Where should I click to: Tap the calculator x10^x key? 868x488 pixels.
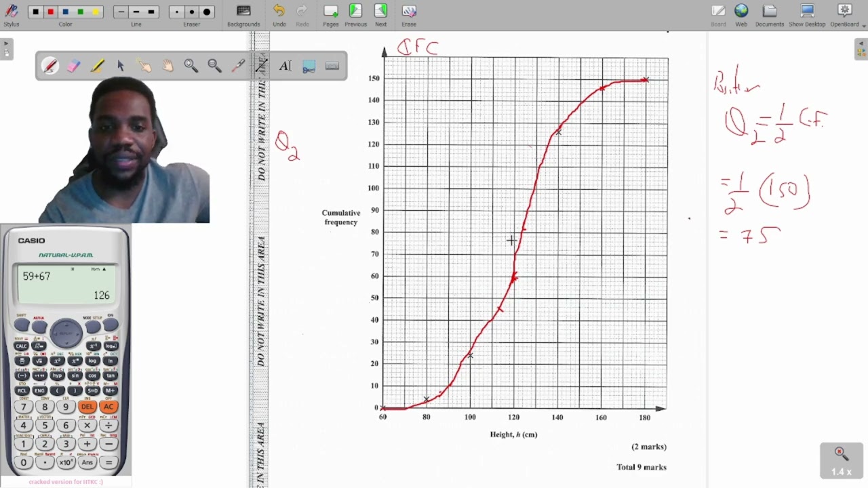coord(66,462)
